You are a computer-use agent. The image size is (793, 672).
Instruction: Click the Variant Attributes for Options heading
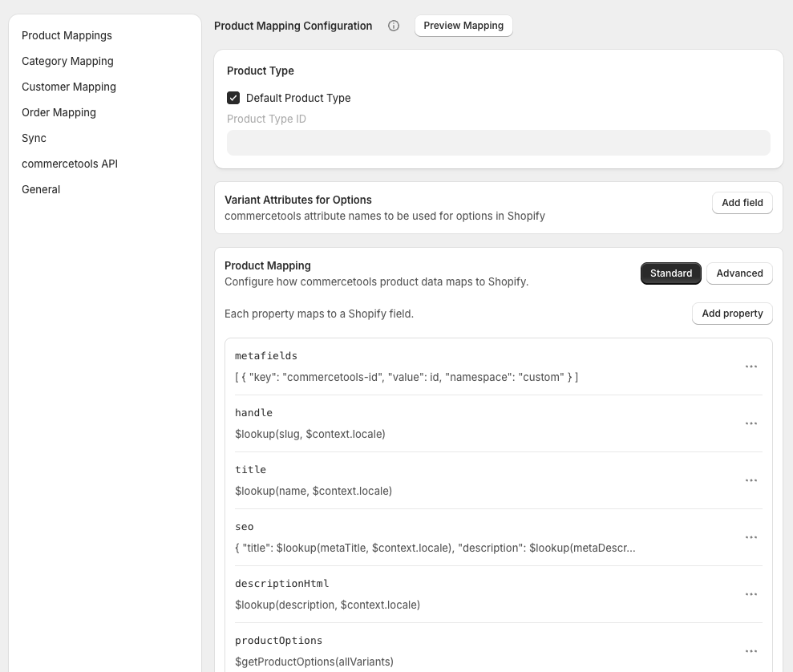tap(298, 200)
